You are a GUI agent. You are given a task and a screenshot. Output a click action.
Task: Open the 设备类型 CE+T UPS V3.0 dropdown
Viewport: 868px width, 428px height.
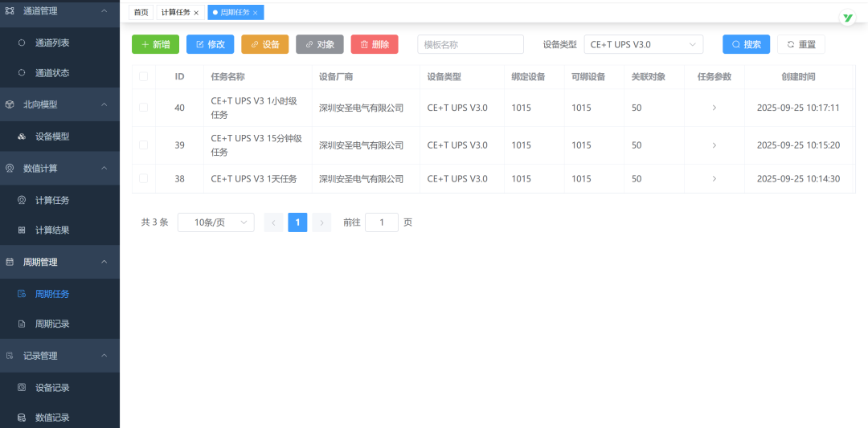(x=643, y=45)
